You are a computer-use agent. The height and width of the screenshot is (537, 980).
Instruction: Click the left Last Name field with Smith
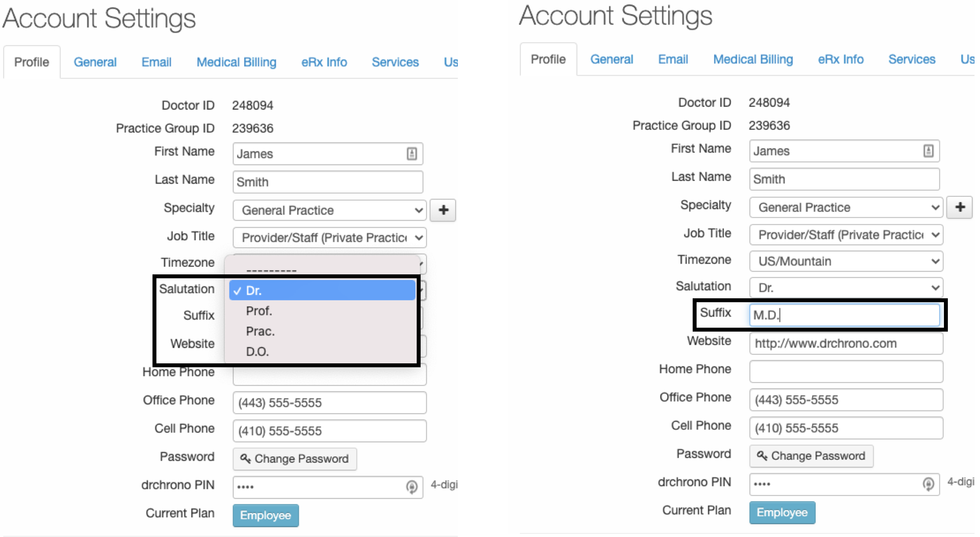pyautogui.click(x=328, y=182)
